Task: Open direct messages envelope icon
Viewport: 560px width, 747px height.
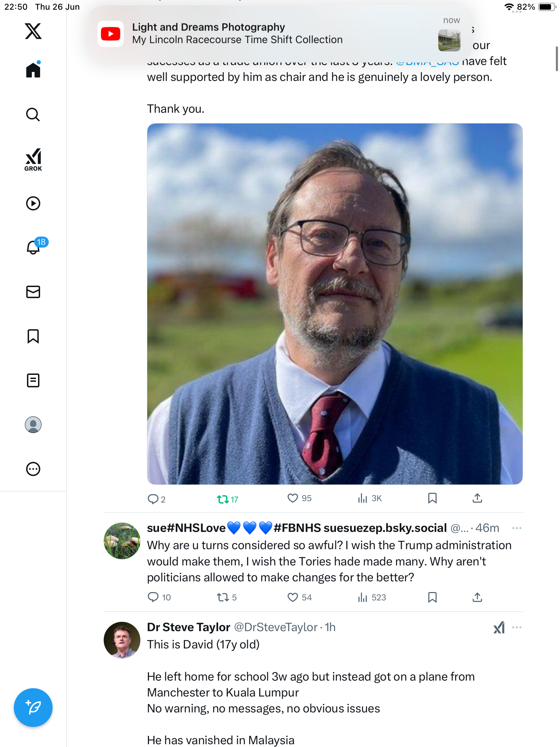Action: coord(33,292)
